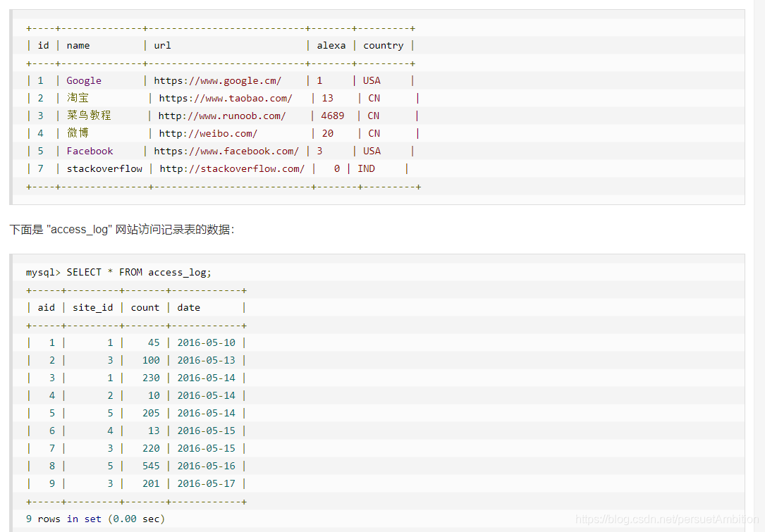Click the url column header

[162, 45]
